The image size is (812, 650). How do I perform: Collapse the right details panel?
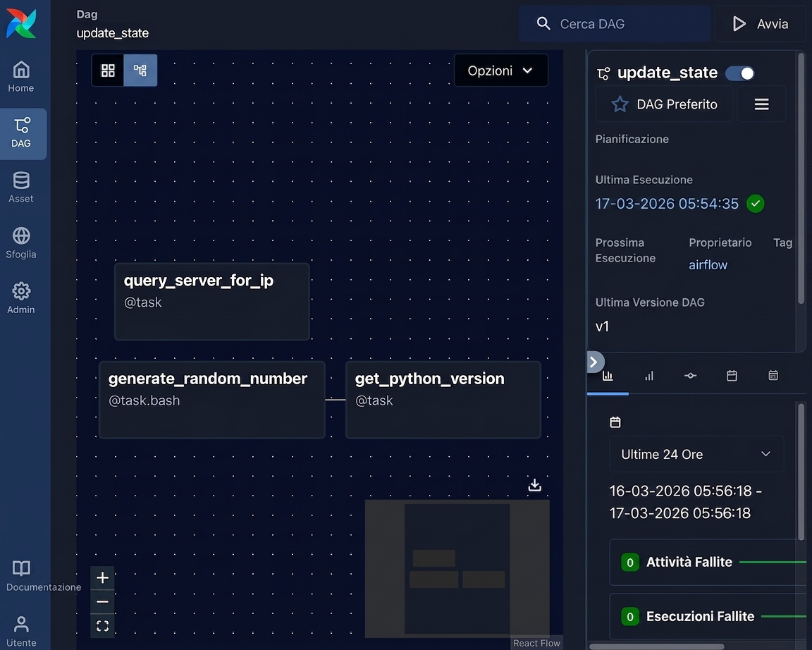(x=594, y=362)
